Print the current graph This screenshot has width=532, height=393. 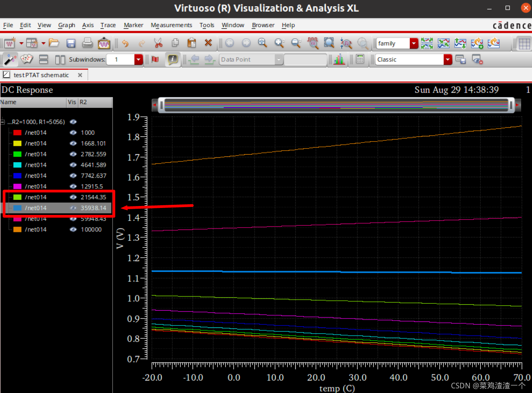pos(87,43)
